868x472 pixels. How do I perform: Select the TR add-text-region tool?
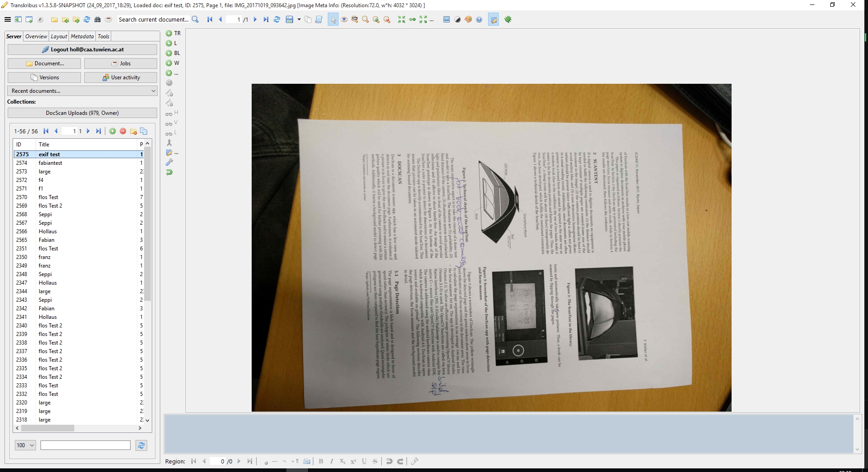click(169, 33)
